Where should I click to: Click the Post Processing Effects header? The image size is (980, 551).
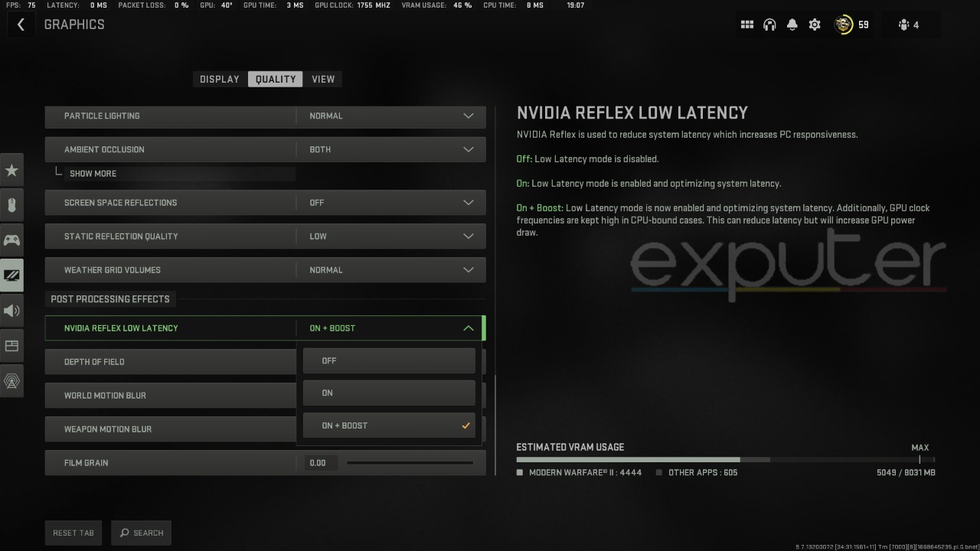click(110, 299)
